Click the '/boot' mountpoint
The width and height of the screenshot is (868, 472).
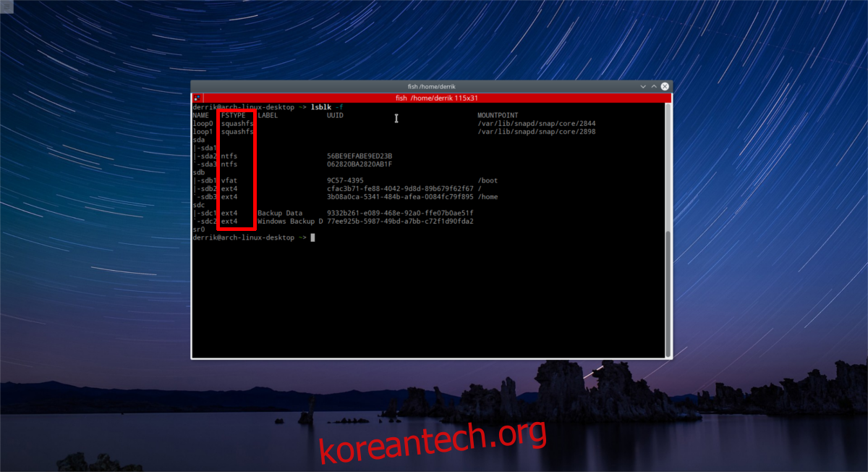488,180
